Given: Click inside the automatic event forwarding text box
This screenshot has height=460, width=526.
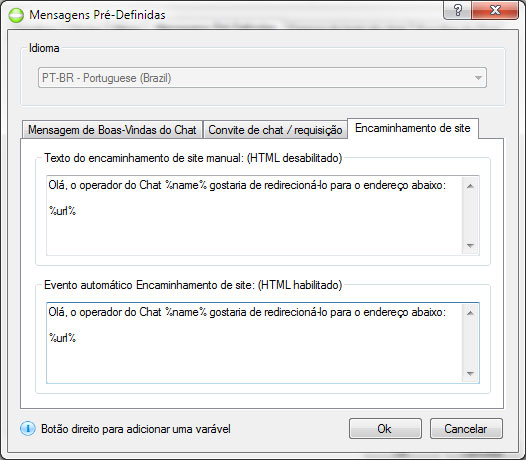Looking at the screenshot, I should [254, 343].
